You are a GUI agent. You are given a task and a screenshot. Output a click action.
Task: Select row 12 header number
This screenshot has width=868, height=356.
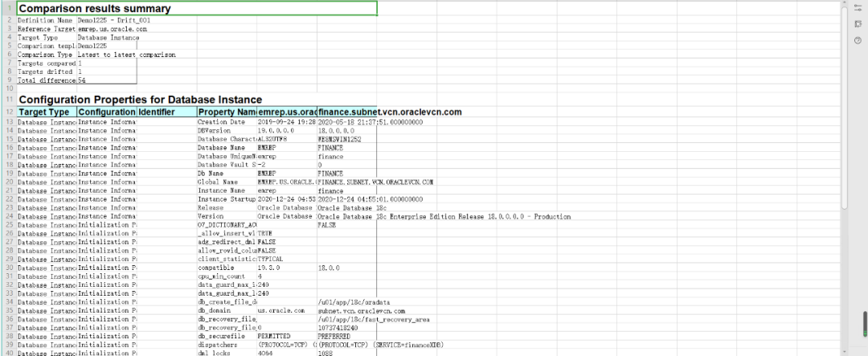(x=8, y=112)
